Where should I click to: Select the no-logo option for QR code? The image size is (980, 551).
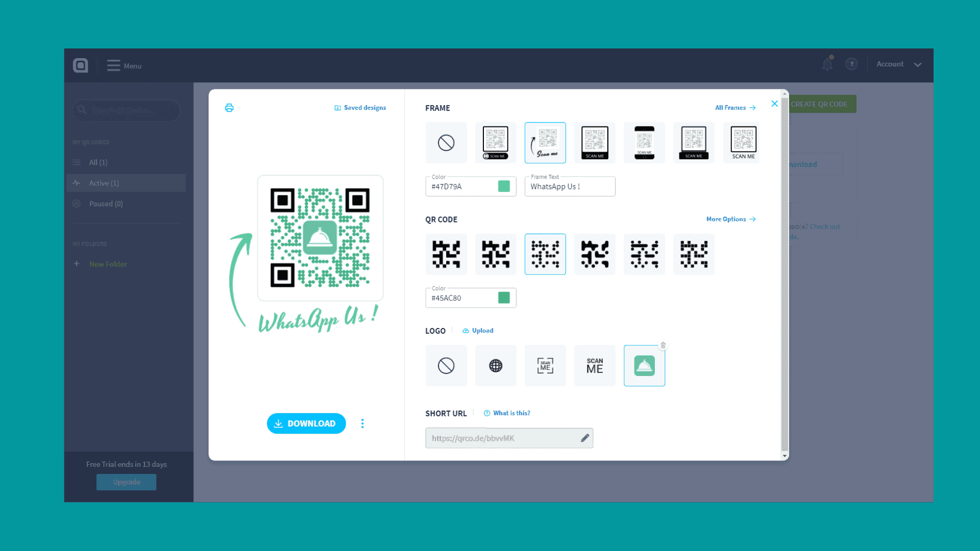pyautogui.click(x=446, y=365)
